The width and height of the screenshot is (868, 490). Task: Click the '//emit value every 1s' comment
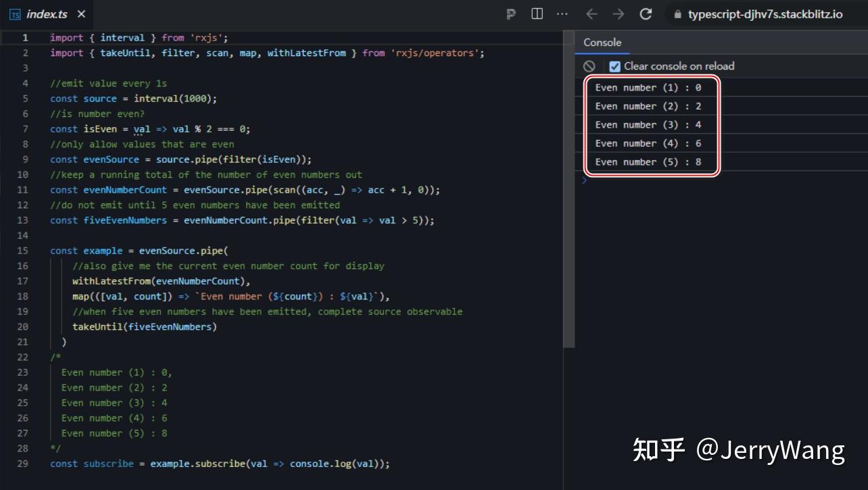(x=108, y=83)
